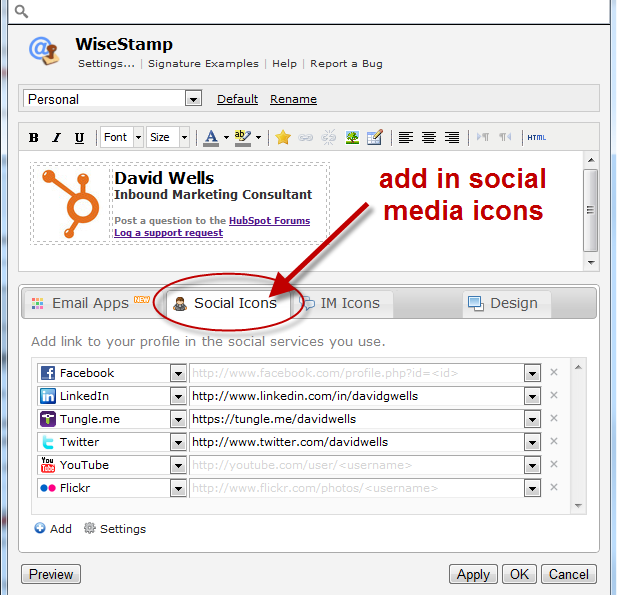The width and height of the screenshot is (617, 595).
Task: Align text left
Action: (x=406, y=137)
